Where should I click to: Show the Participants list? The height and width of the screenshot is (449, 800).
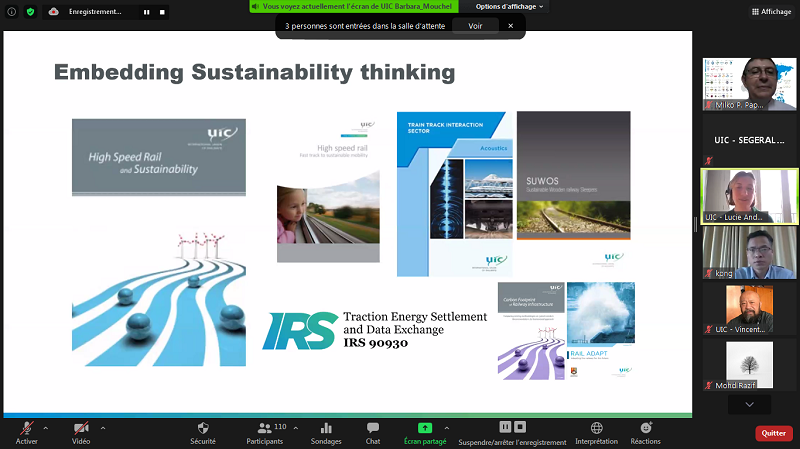pos(265,432)
